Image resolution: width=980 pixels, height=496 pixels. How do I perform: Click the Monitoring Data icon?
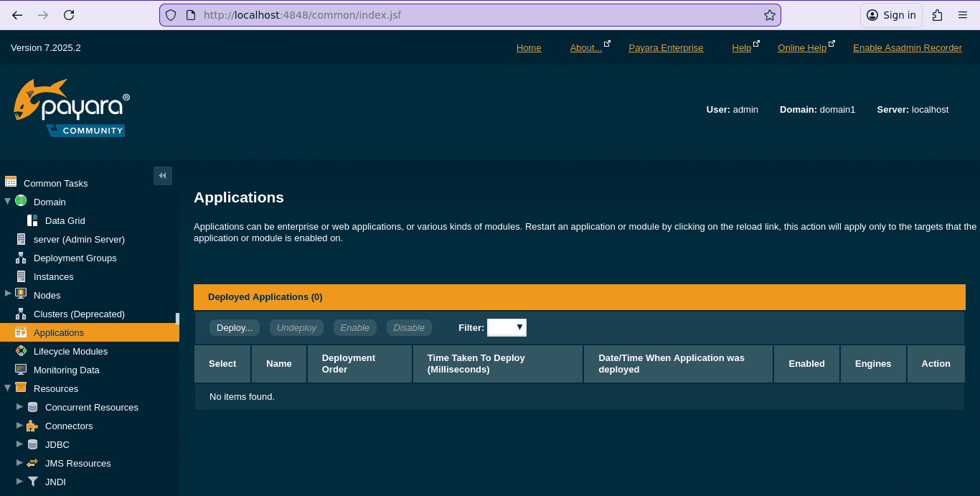pos(21,370)
